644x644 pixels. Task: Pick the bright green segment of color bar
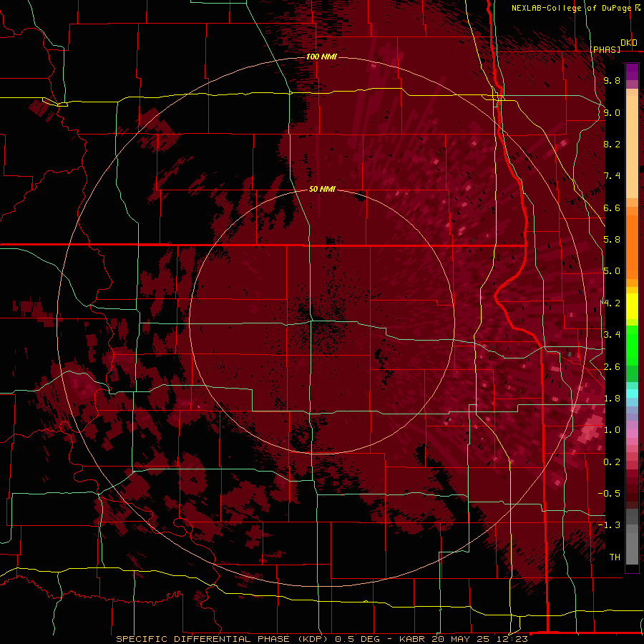(x=632, y=345)
